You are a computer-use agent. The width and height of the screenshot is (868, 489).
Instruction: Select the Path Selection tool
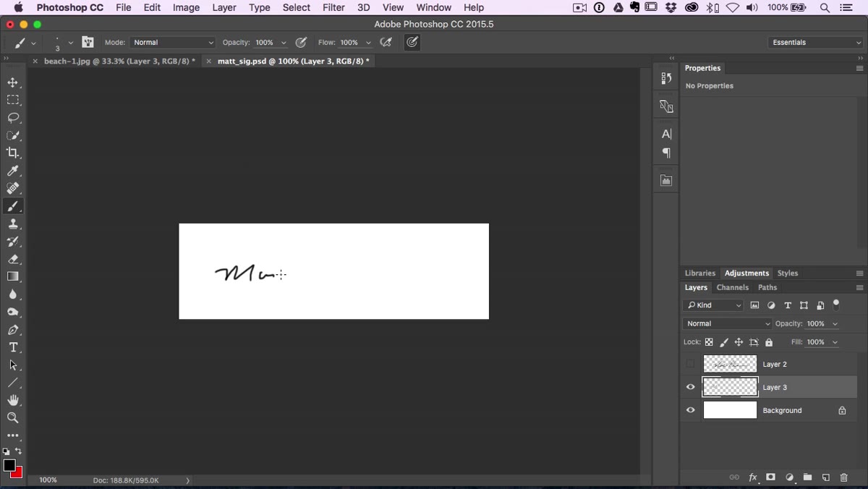(13, 365)
